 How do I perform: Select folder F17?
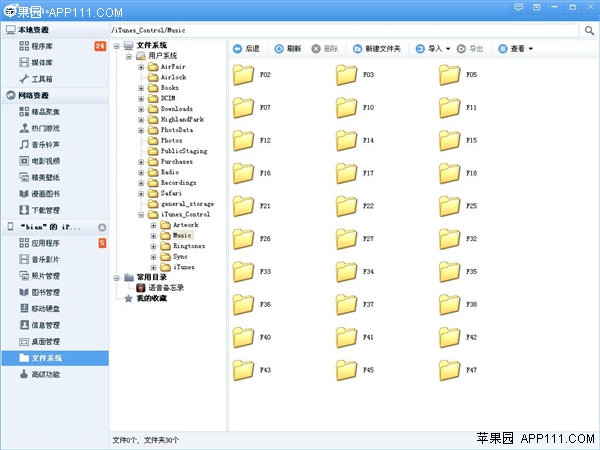(x=355, y=173)
